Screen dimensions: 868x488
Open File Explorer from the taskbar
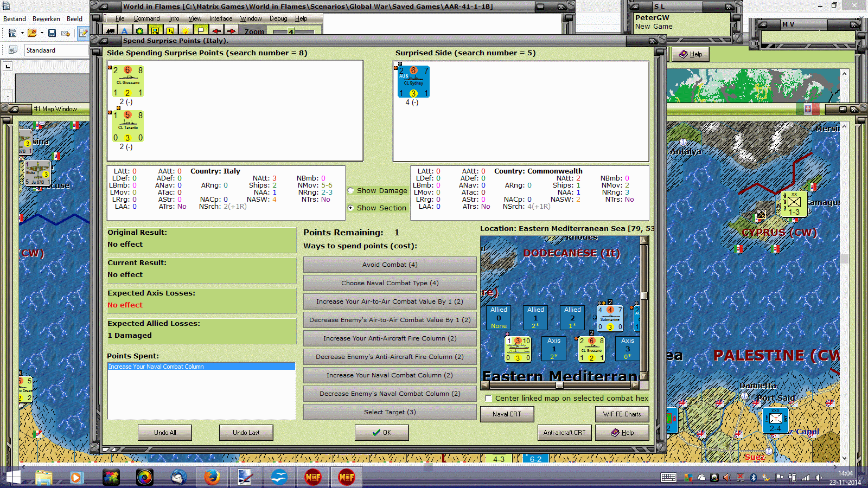pos(43,477)
